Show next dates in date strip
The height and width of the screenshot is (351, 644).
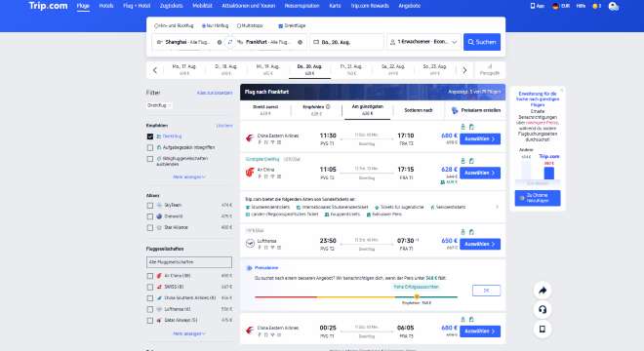click(464, 70)
